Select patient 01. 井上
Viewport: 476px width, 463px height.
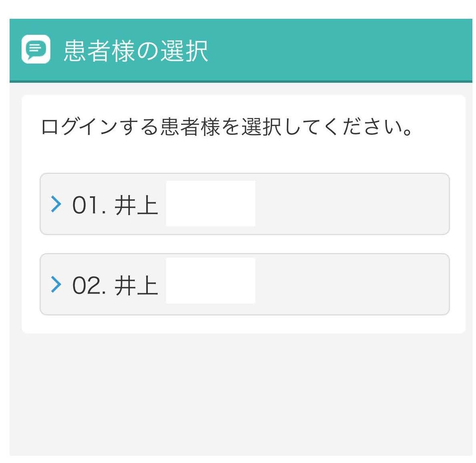coord(245,204)
